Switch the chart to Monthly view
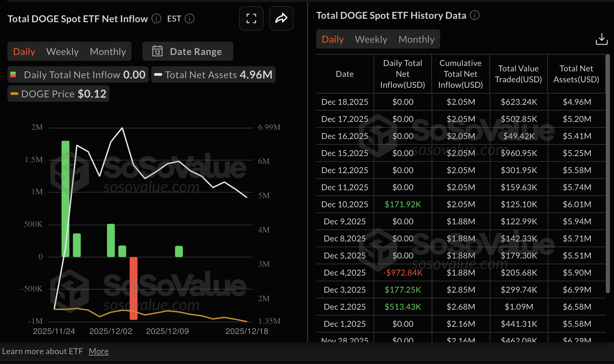 pyautogui.click(x=108, y=51)
